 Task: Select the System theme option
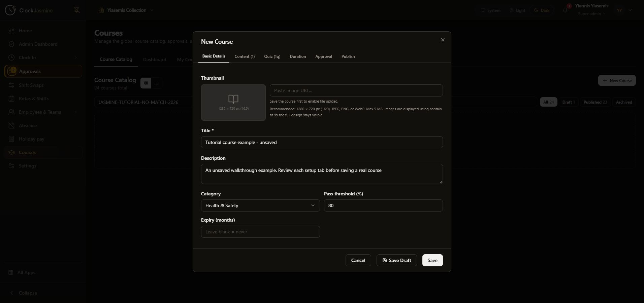(490, 10)
